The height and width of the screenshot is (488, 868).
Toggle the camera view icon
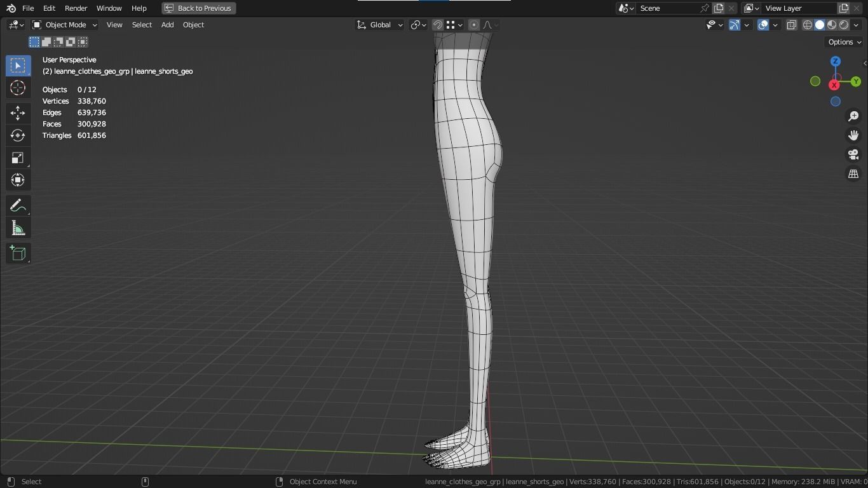coord(853,154)
